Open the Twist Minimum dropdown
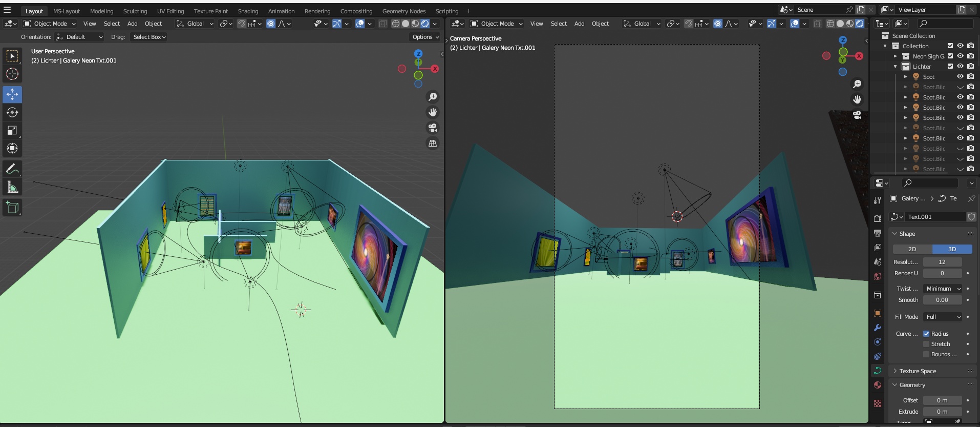The width and height of the screenshot is (980, 427). click(943, 289)
